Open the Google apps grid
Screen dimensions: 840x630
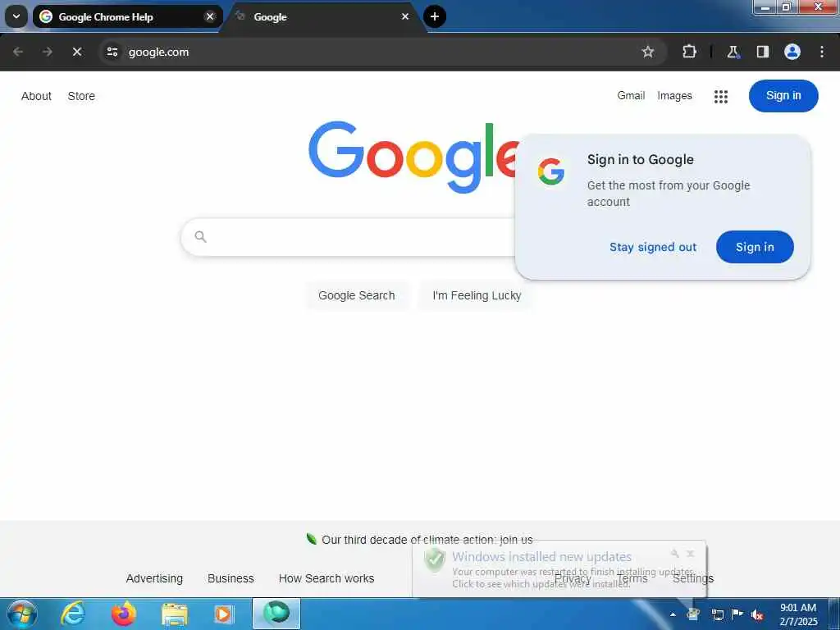pos(720,97)
